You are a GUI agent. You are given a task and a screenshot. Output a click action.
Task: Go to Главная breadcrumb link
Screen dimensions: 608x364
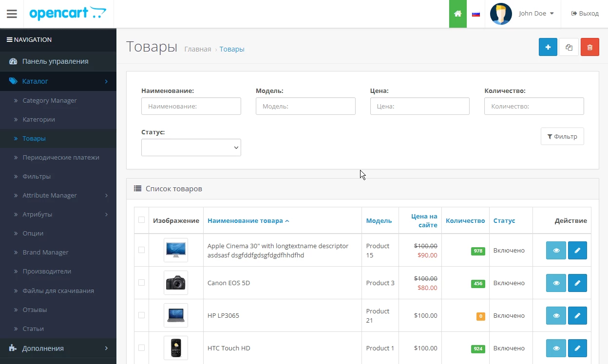[x=198, y=49]
